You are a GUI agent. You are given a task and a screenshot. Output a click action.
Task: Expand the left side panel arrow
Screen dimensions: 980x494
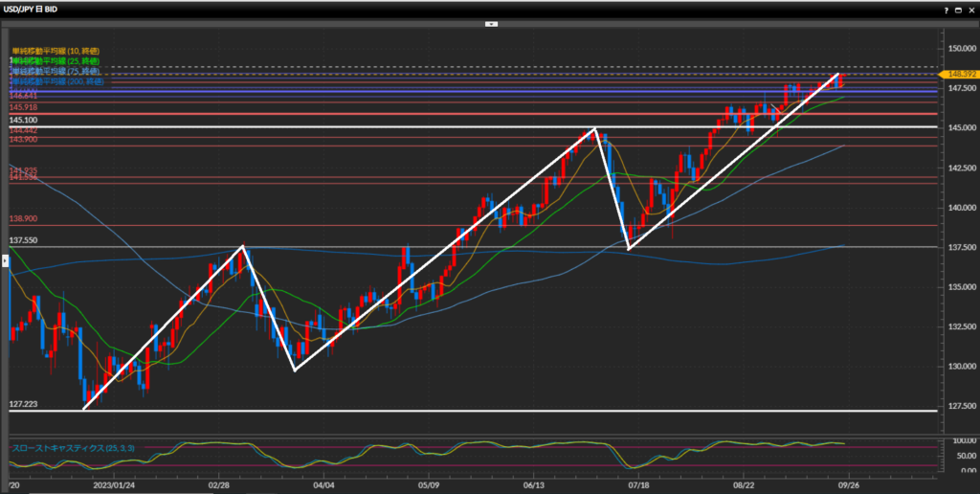[x=5, y=274]
